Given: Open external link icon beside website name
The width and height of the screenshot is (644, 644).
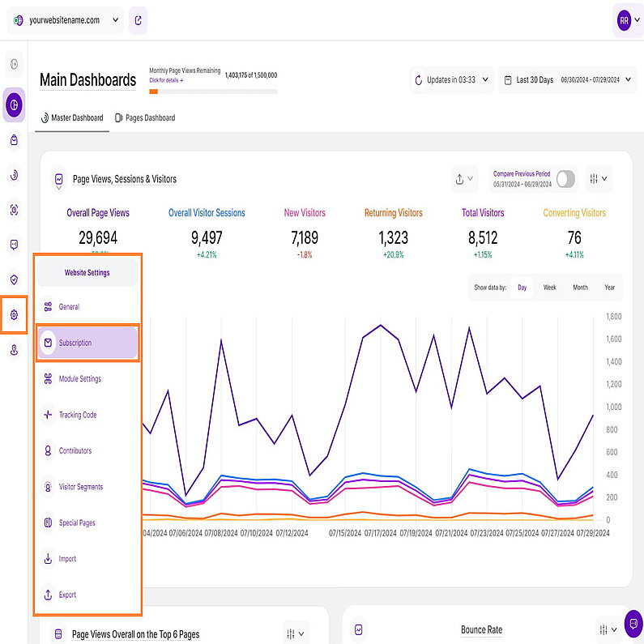Looking at the screenshot, I should [138, 20].
